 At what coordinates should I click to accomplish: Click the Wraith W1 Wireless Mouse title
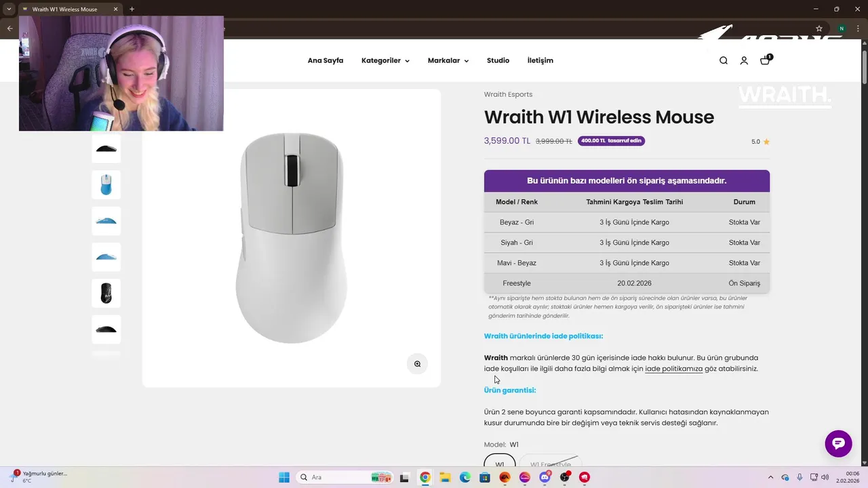pos(599,117)
